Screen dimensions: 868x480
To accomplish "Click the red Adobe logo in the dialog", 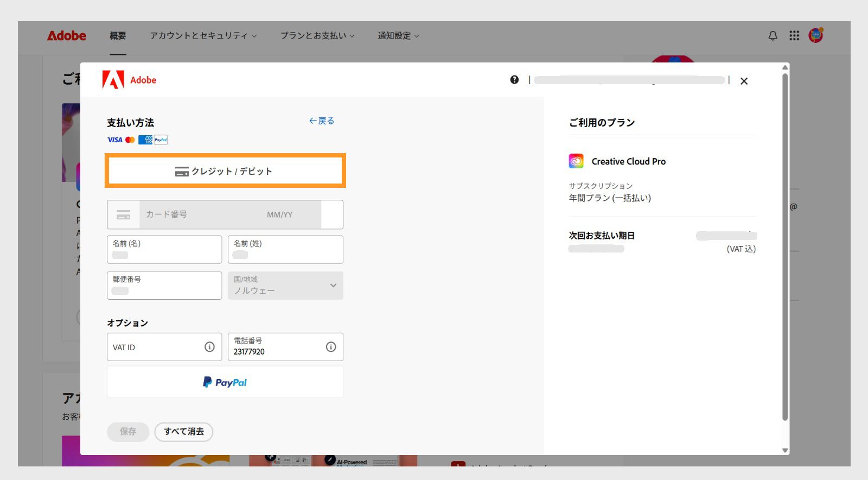I will (x=129, y=80).
